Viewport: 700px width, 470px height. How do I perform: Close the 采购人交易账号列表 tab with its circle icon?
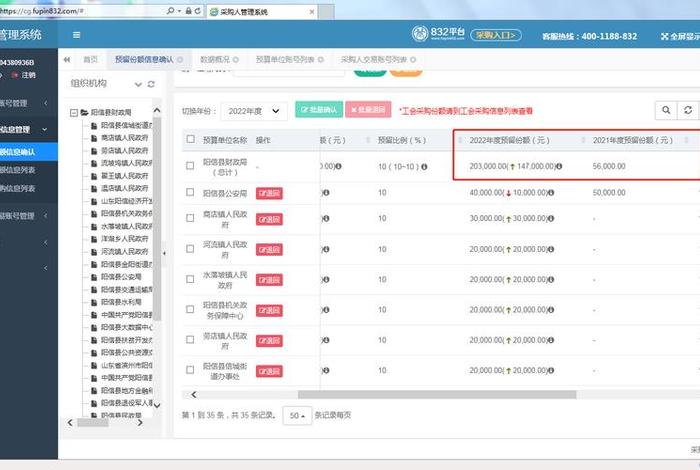click(x=413, y=59)
